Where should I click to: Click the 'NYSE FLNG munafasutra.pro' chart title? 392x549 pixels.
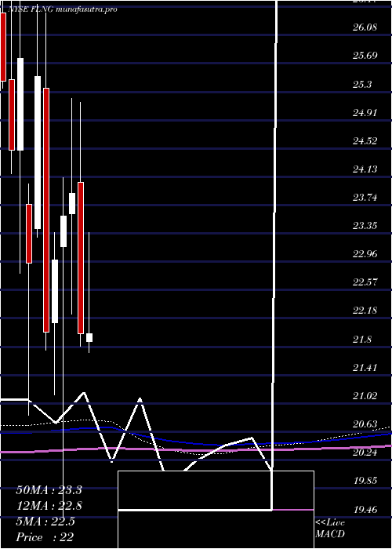click(62, 9)
